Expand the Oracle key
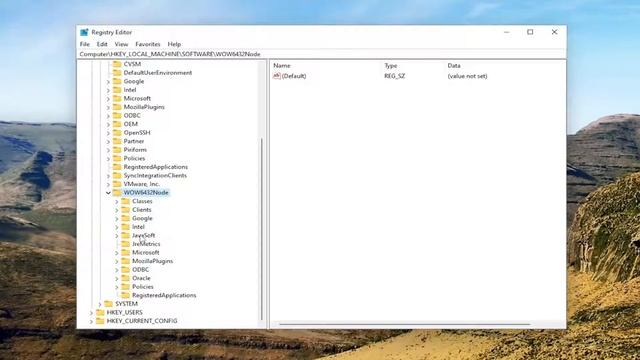640x360 pixels. tap(117, 279)
